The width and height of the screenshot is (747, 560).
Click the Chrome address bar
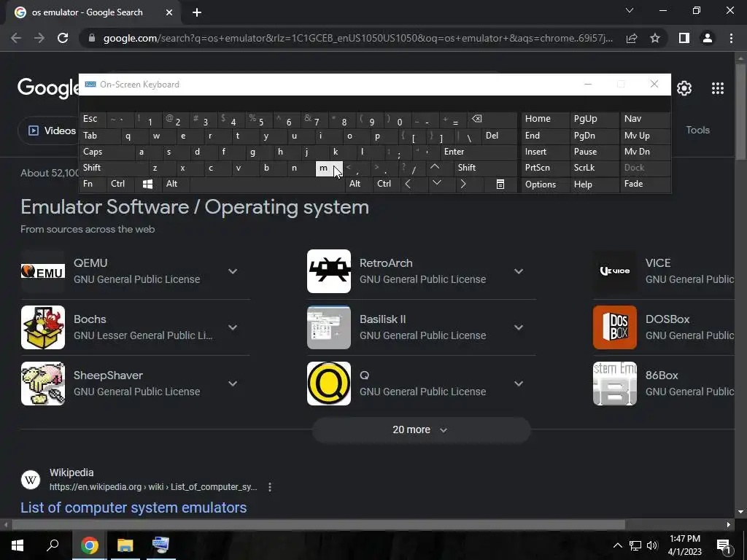click(x=357, y=38)
